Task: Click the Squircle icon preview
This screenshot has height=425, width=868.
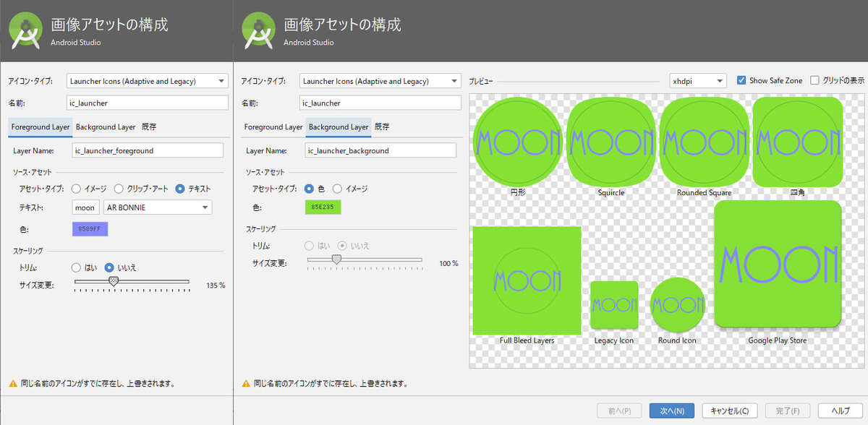Action: click(x=610, y=142)
